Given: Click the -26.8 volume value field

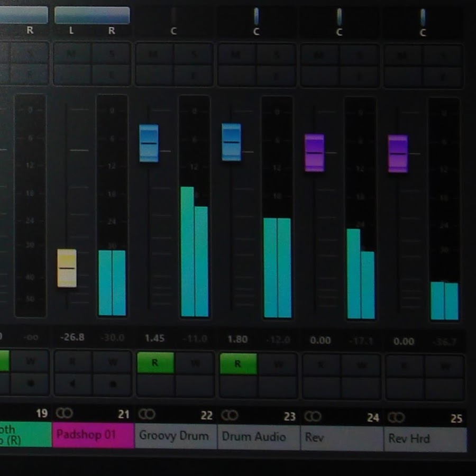Looking at the screenshot, I should (x=72, y=337).
